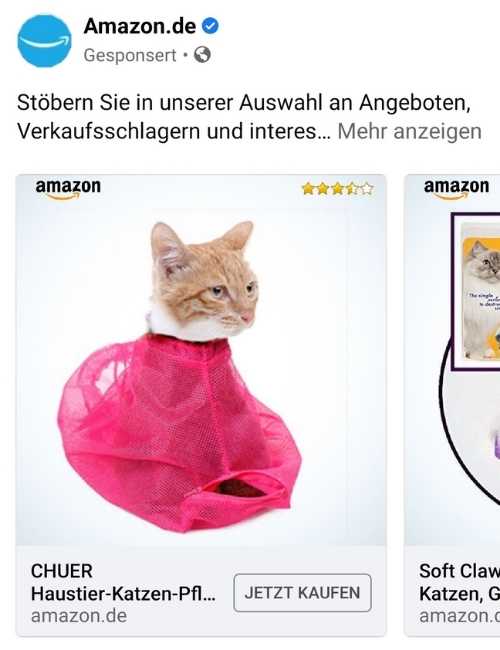Open the Amazon.de profile picture
Viewport: 500px width, 650px height.
click(x=44, y=41)
